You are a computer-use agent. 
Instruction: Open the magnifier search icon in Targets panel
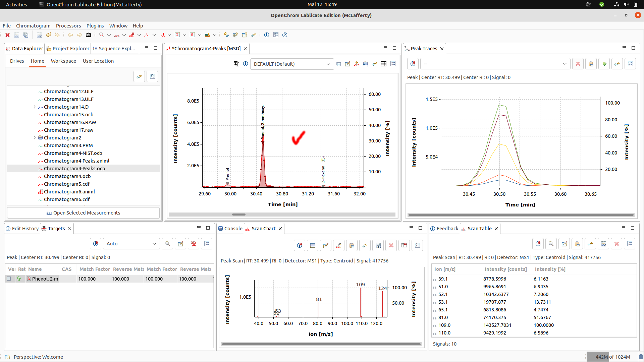tap(167, 244)
